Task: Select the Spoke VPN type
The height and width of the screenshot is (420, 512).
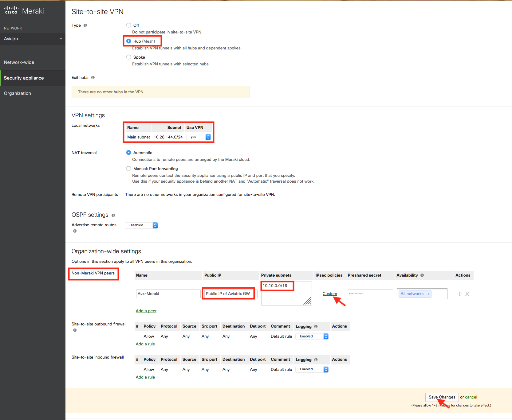Action: [128, 57]
